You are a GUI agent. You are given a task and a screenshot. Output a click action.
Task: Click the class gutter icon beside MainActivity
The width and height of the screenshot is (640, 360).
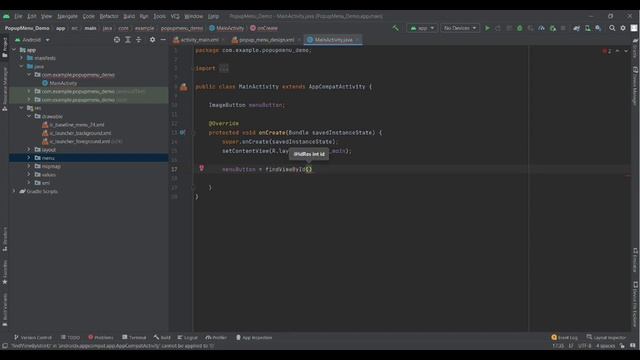[184, 87]
